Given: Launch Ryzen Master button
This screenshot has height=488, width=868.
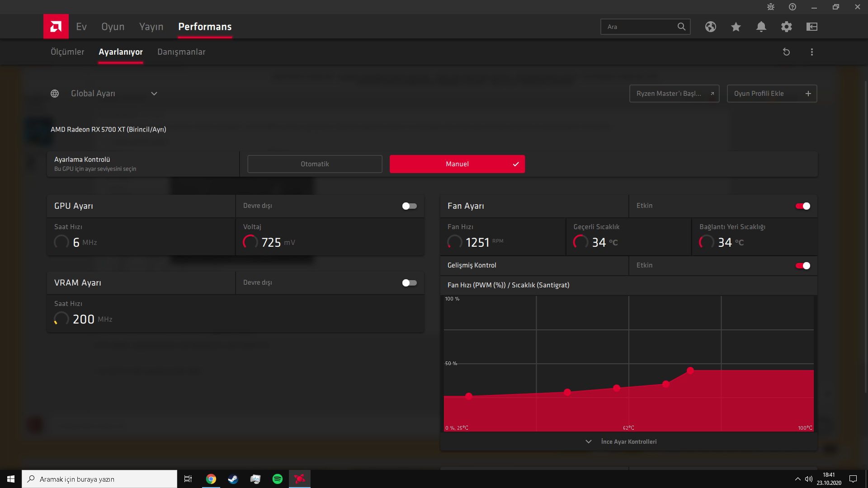Looking at the screenshot, I should click(x=674, y=94).
